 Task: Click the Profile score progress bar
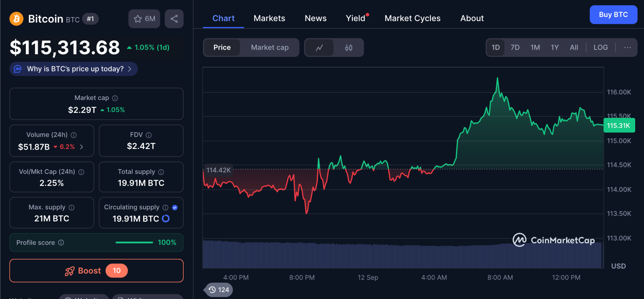point(134,242)
